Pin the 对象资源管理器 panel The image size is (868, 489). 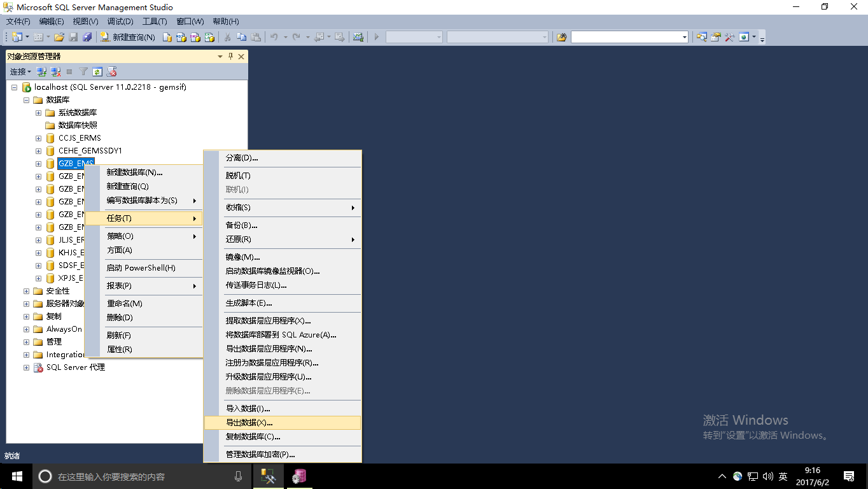[230, 56]
